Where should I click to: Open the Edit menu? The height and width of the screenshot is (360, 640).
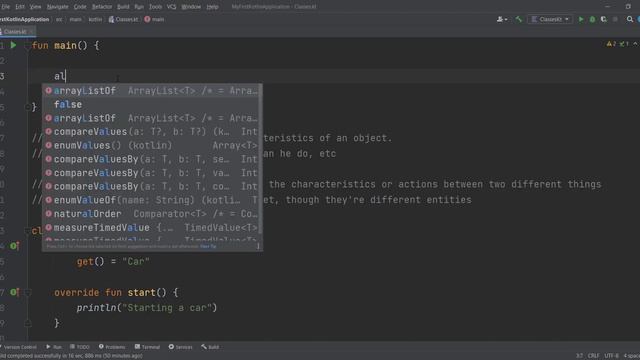tap(20, 7)
